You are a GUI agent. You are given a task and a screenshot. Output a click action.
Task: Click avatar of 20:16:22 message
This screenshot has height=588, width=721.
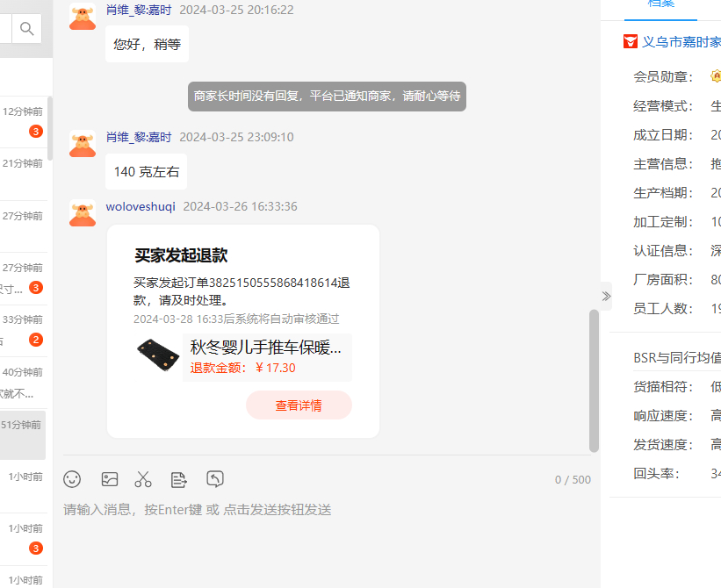(x=83, y=17)
